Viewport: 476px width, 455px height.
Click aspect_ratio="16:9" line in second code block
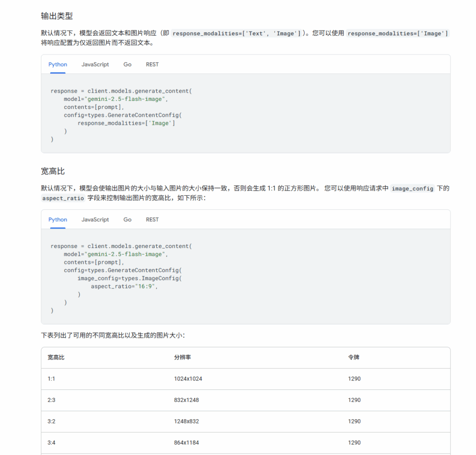click(124, 287)
